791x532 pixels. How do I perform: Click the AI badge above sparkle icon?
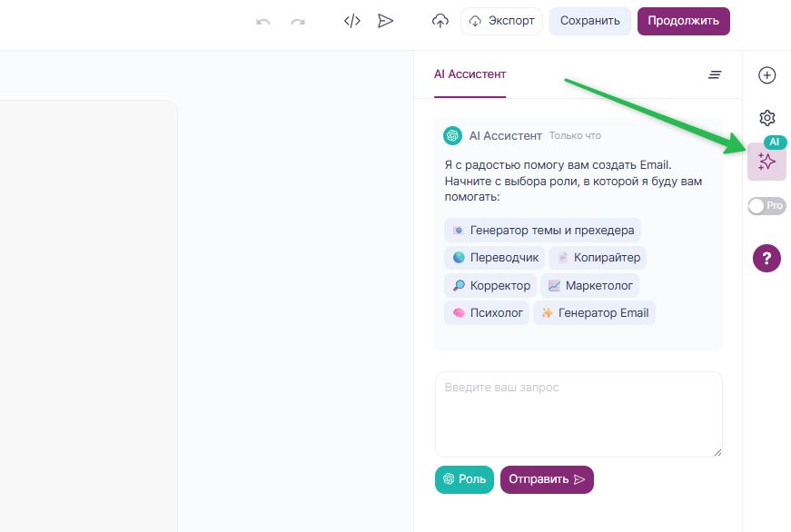tap(775, 143)
